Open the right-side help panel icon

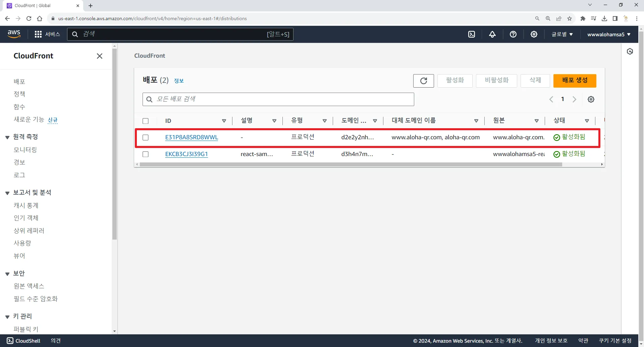tap(630, 51)
